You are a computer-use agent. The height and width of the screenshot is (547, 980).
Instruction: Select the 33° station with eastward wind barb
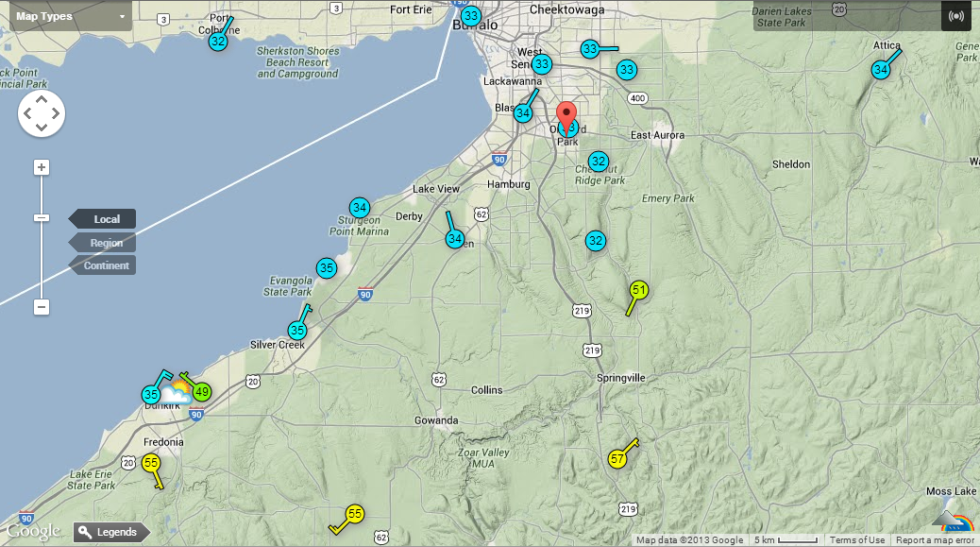coord(590,49)
